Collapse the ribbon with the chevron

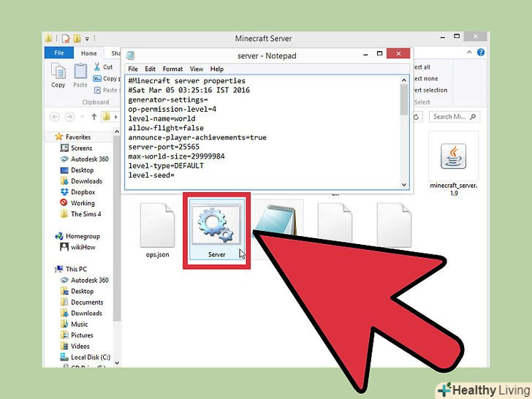(469, 53)
